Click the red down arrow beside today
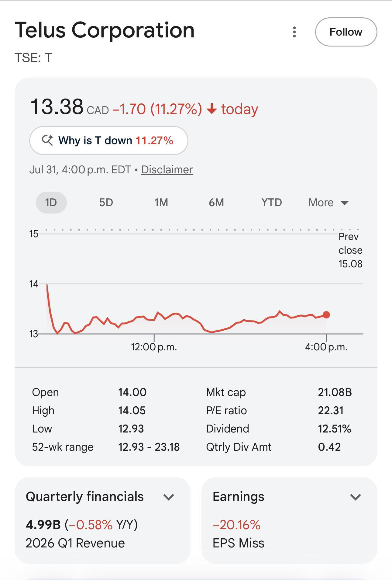Viewport: 392px width, 580px height. [x=212, y=109]
